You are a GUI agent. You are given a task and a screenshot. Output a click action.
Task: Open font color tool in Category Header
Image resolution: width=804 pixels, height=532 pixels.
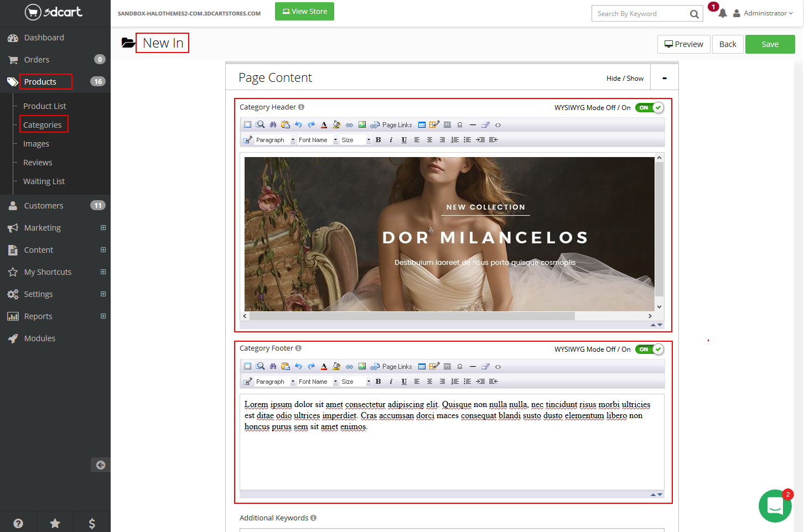(324, 125)
